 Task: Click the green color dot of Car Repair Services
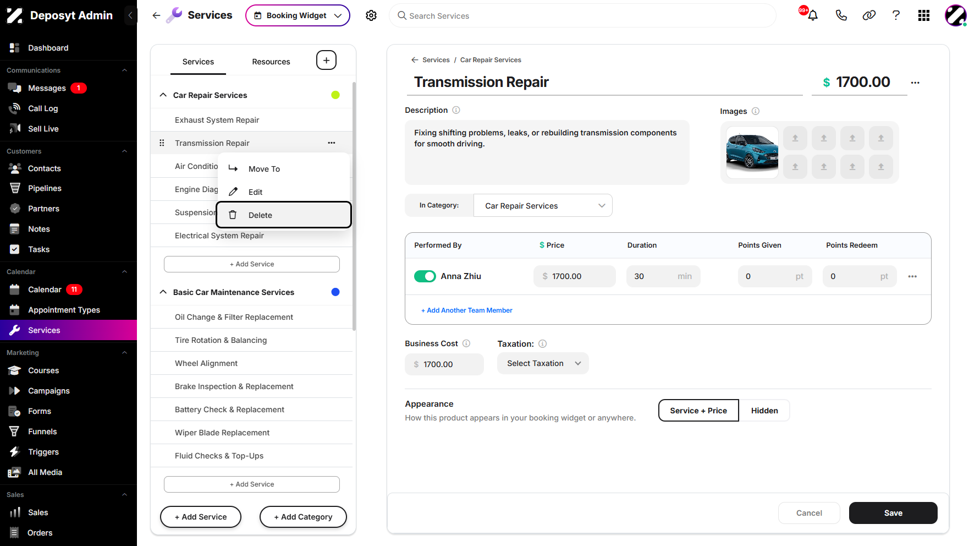point(335,95)
